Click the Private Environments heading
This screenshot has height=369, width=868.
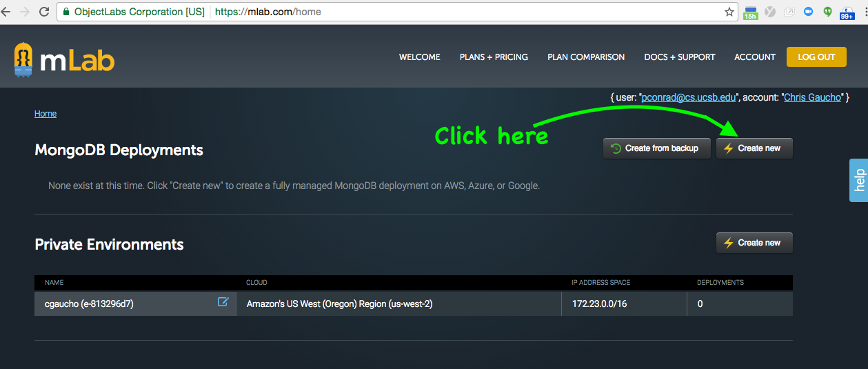click(109, 244)
